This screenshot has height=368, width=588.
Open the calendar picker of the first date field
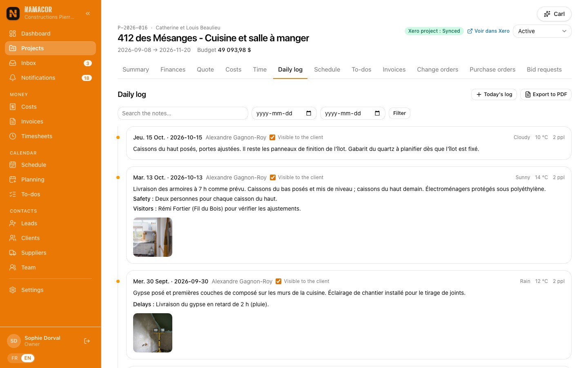[309, 113]
